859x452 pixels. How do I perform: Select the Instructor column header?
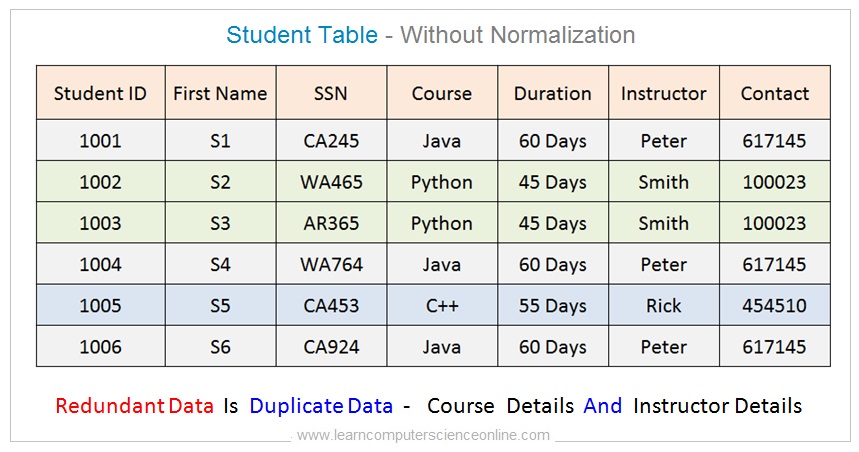pos(663,93)
